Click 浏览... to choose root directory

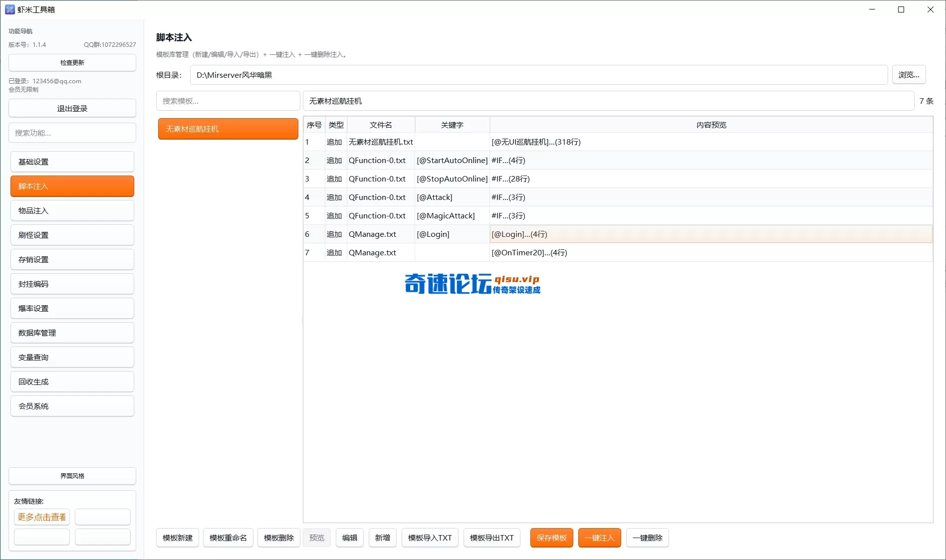(909, 74)
